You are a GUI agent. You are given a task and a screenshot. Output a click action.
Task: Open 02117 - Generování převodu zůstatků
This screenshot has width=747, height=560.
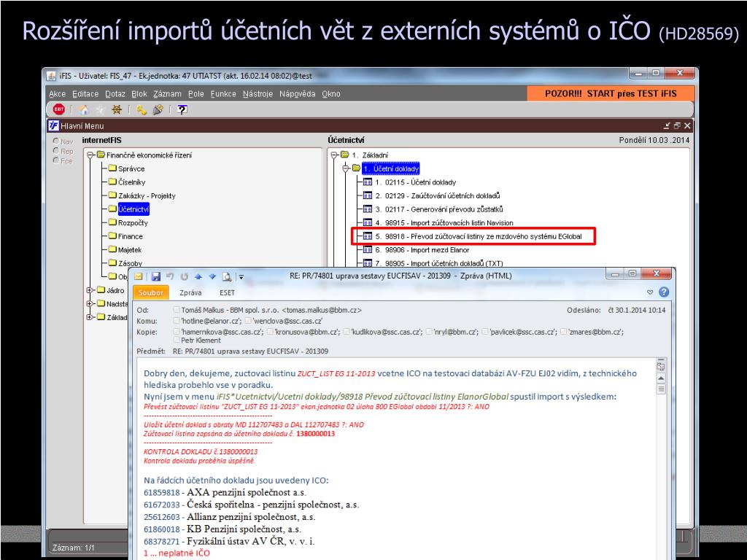(438, 209)
